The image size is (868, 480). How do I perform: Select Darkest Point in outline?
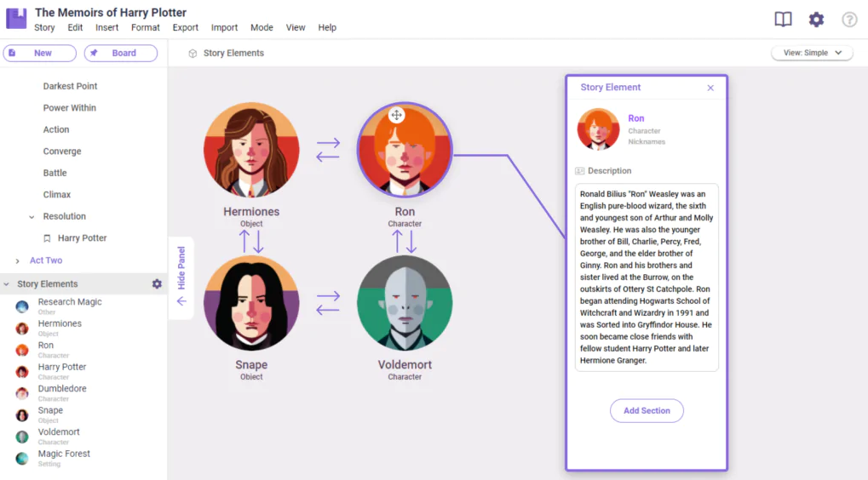click(71, 86)
